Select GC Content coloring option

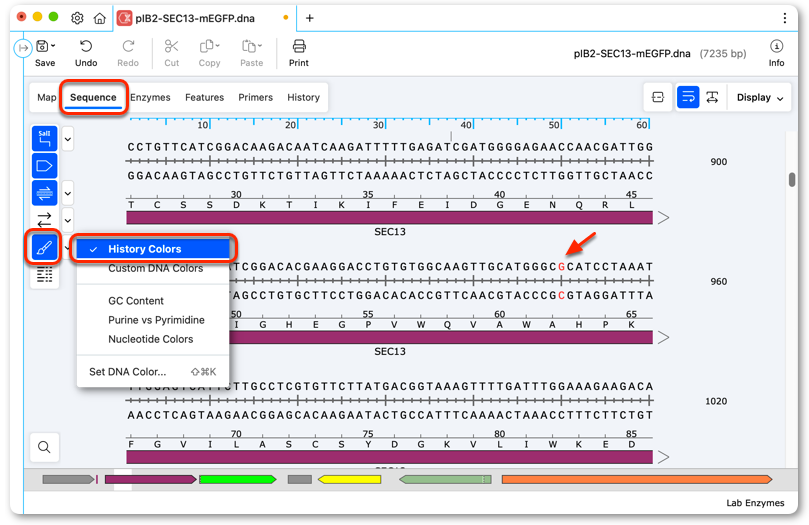pyautogui.click(x=153, y=301)
